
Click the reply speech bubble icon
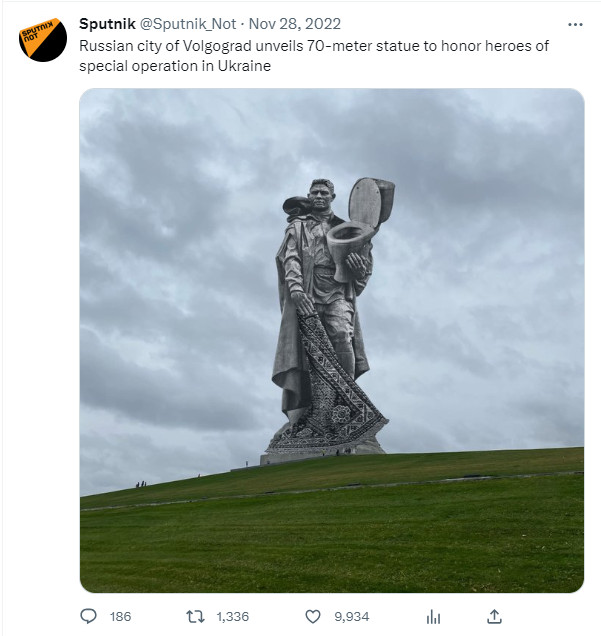click(88, 616)
